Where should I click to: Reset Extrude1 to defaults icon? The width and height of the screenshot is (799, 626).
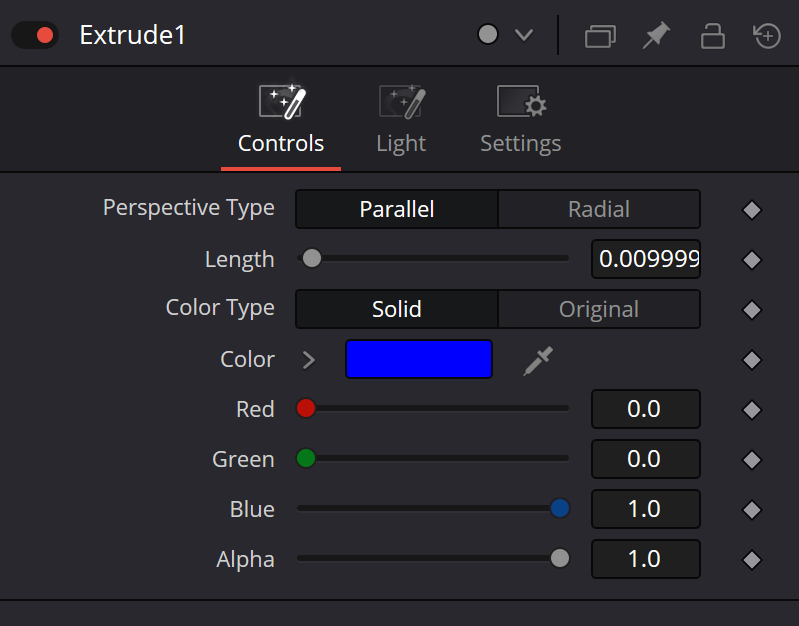[x=767, y=36]
